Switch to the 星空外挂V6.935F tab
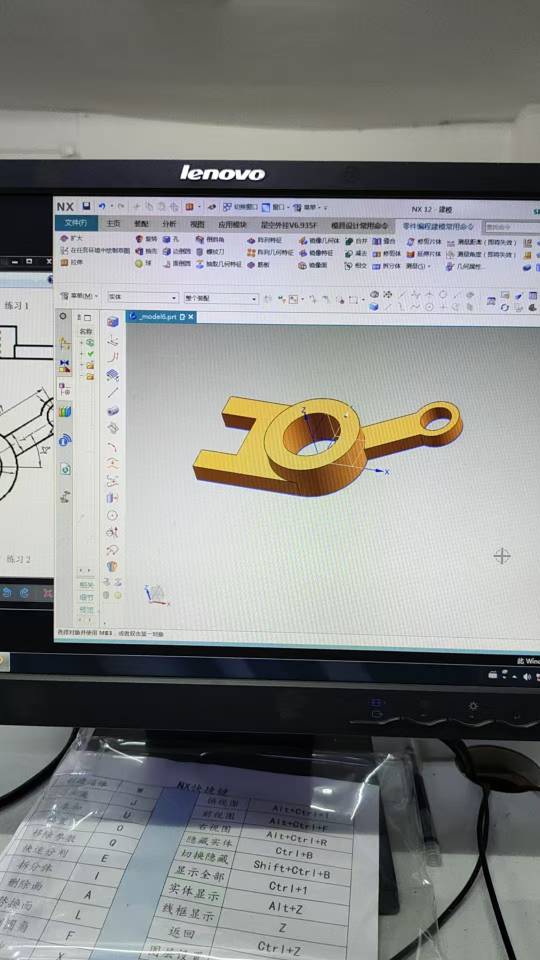 (x=289, y=225)
